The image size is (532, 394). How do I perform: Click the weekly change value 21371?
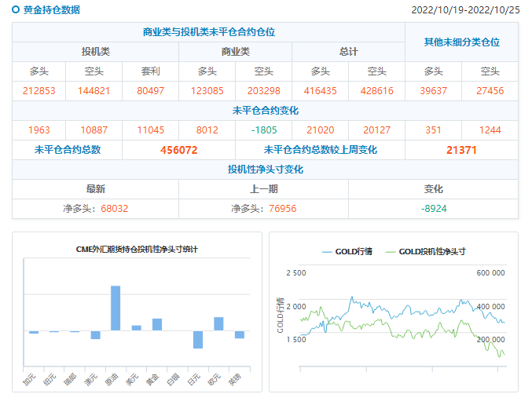tap(461, 150)
